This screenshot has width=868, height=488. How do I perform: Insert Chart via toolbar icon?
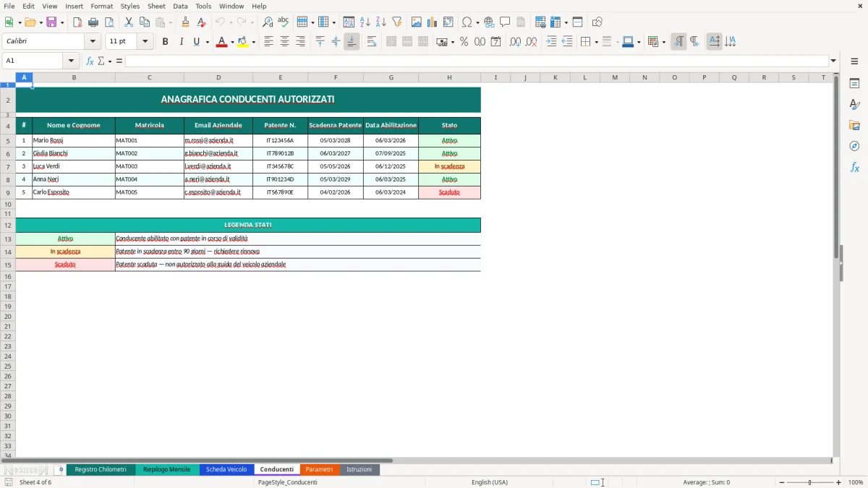click(x=433, y=22)
